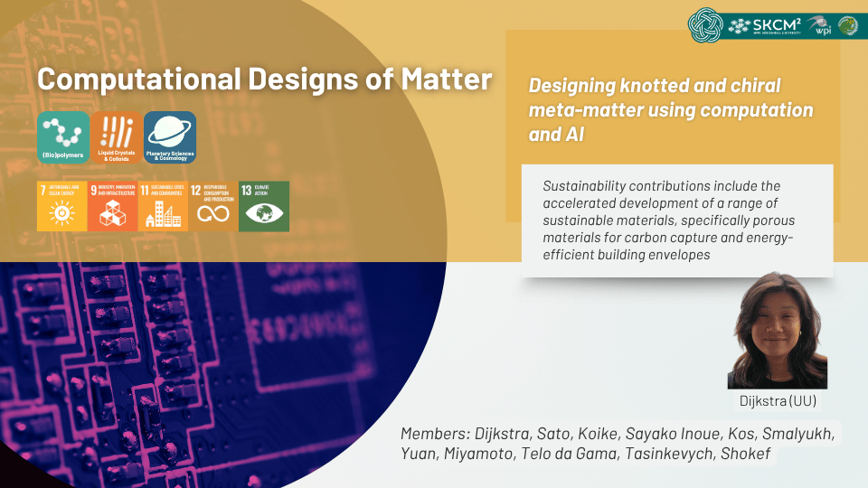The image size is (868, 488).
Task: Click SDG 11 Sustainable Cities and Communities tile
Action: click(163, 206)
